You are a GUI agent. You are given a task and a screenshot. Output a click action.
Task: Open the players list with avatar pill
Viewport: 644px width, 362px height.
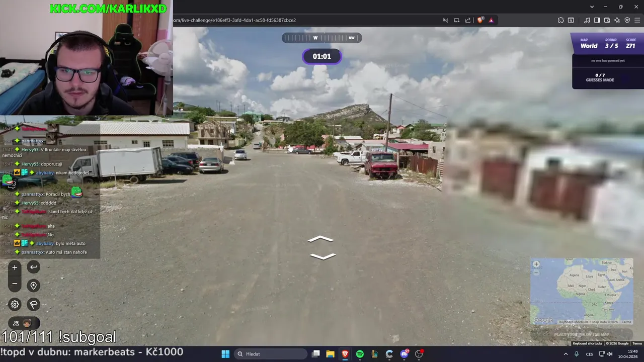(x=24, y=323)
